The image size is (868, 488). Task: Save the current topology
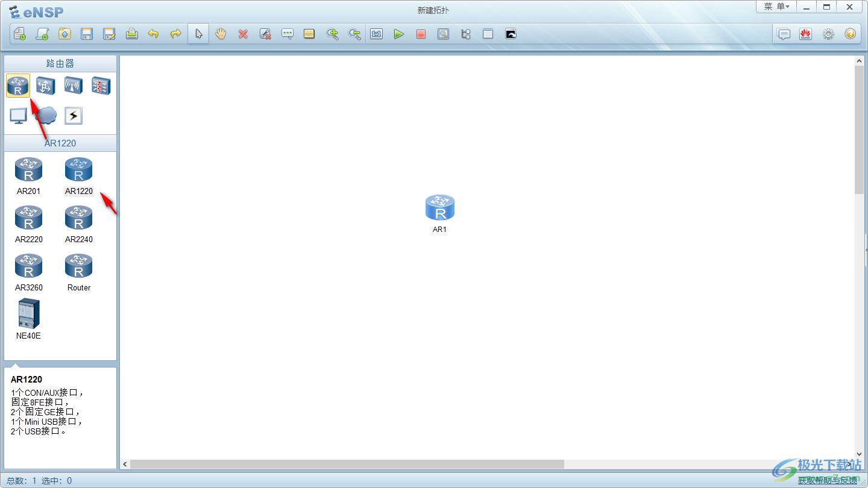pos(87,34)
